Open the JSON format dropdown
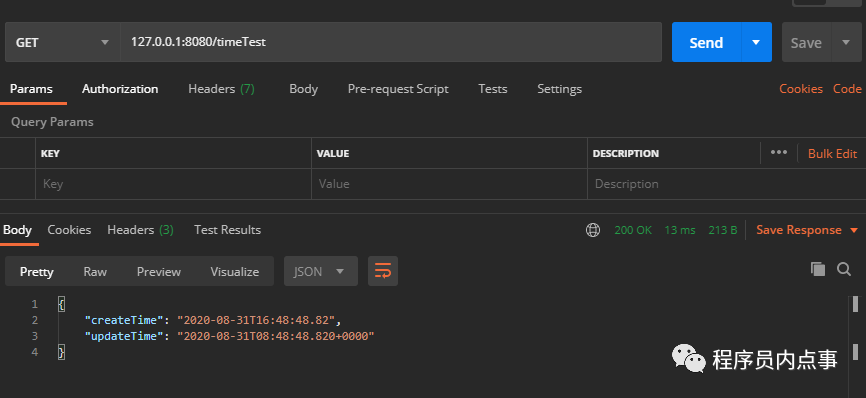This screenshot has height=398, width=866. 321,271
